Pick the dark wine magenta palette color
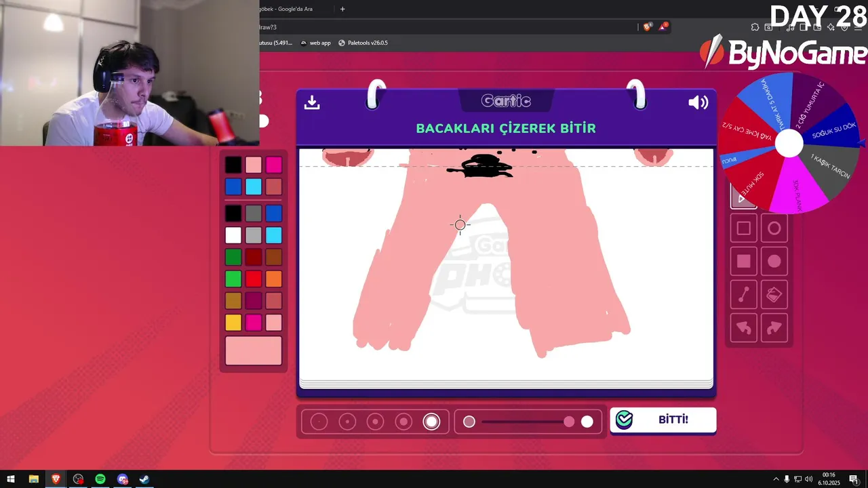Viewport: 868px width, 488px height. 253,300
